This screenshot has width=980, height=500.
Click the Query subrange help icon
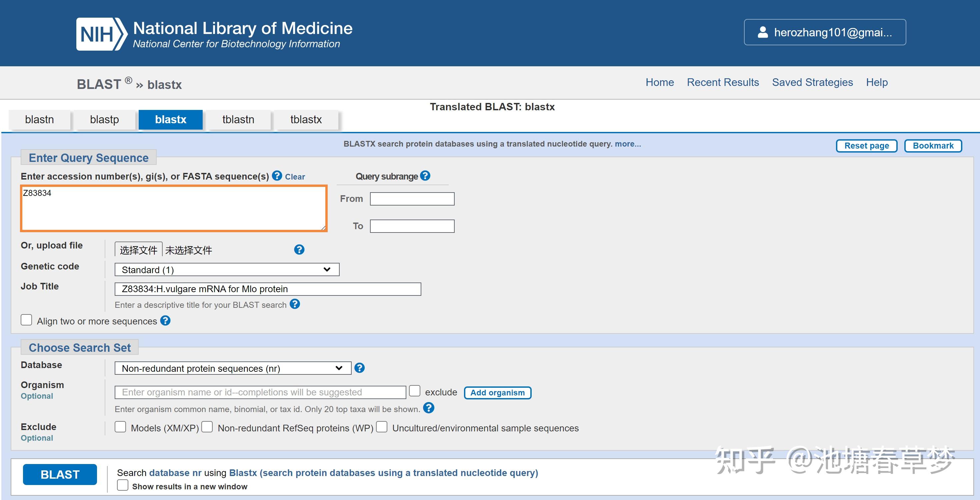[x=425, y=176]
